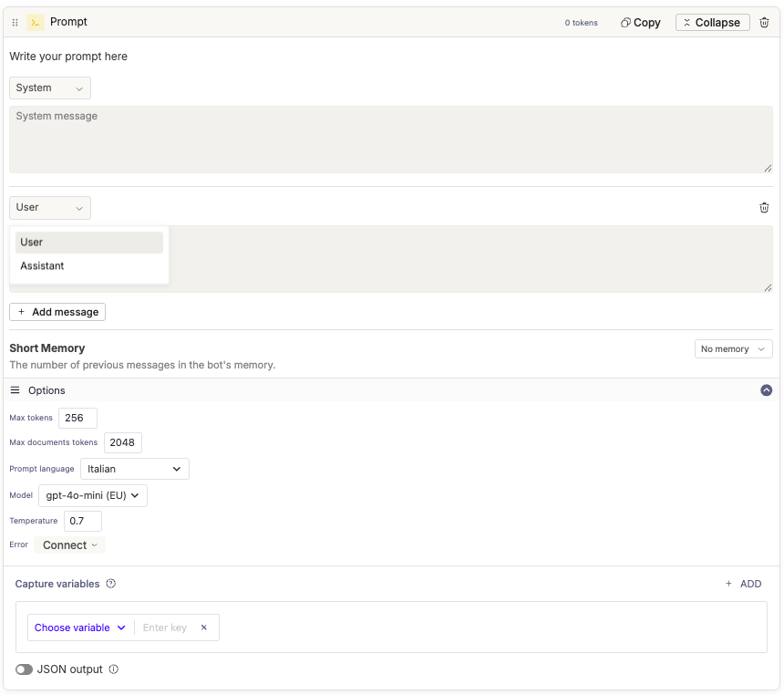Click the Collapse button

click(x=712, y=23)
